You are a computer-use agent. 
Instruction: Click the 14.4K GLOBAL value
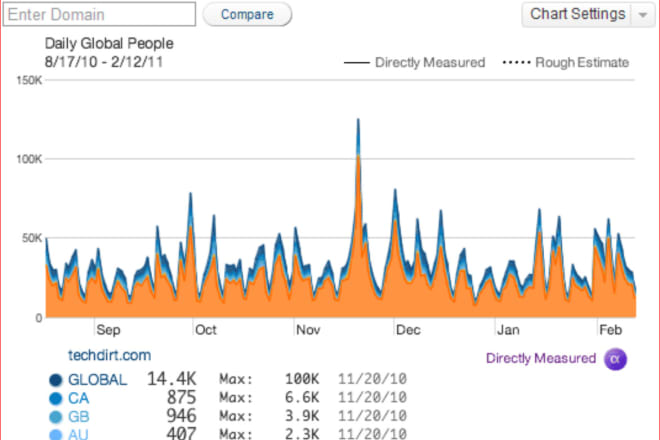pyautogui.click(x=171, y=379)
